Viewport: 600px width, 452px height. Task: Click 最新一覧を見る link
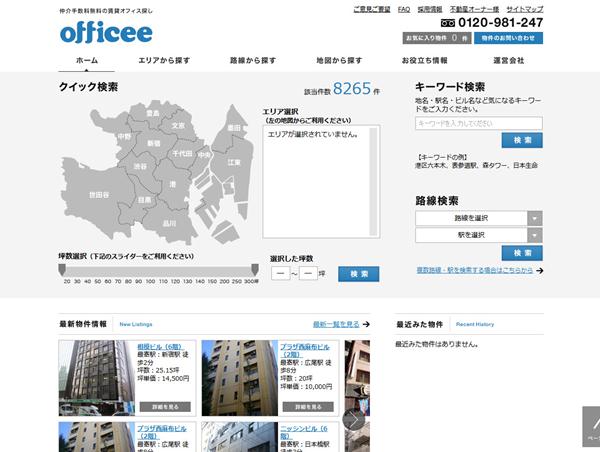[x=336, y=324]
